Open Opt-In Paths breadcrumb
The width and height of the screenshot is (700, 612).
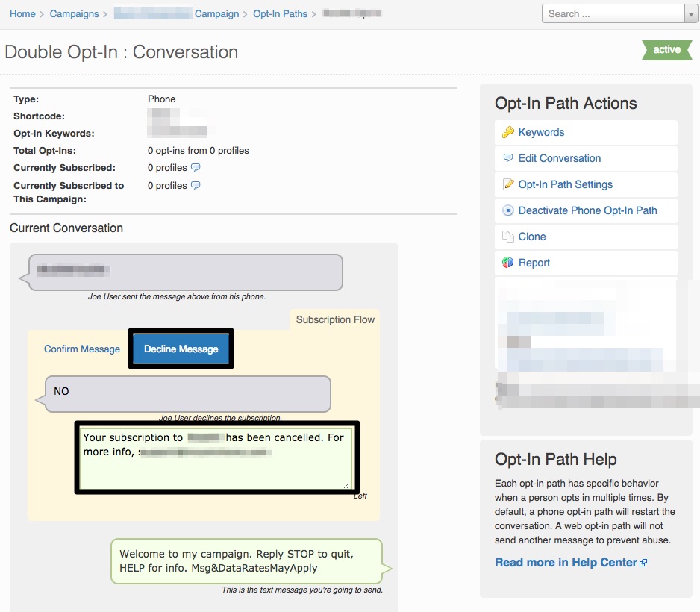coord(281,14)
